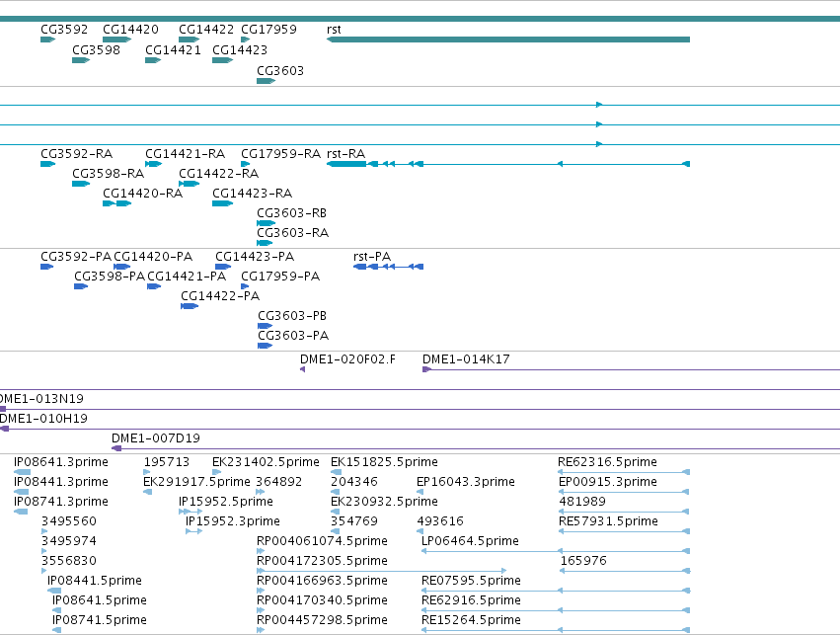The image size is (840, 635).
Task: Select the CG3592-RA transcript glyph
Action: pyautogui.click(x=47, y=164)
